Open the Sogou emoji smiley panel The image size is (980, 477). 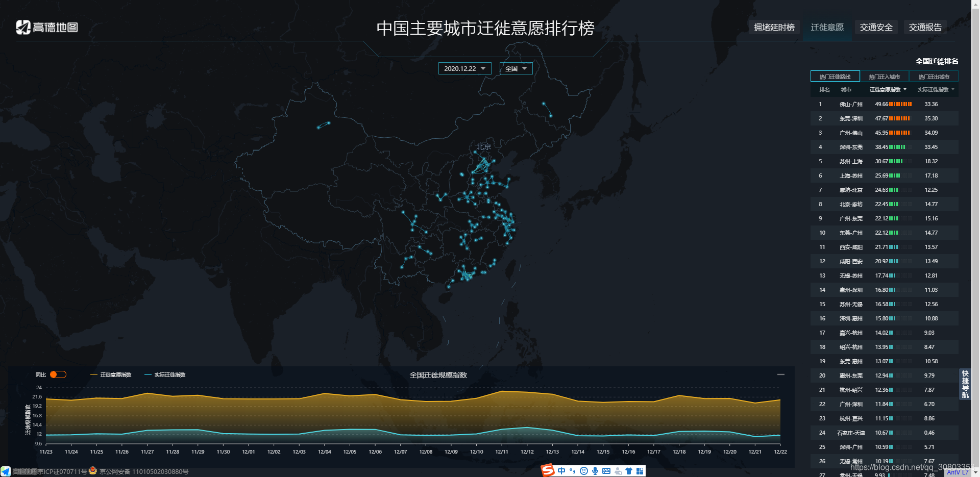pyautogui.click(x=584, y=471)
